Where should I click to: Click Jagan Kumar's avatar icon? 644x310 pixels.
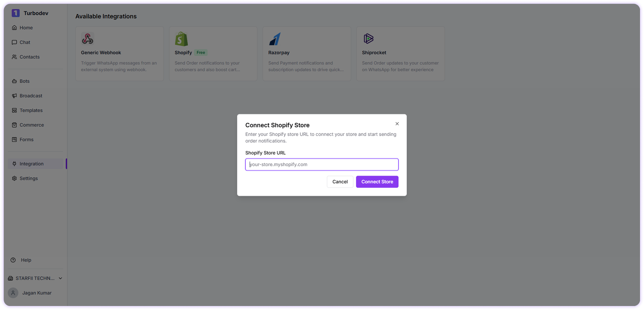point(13,293)
